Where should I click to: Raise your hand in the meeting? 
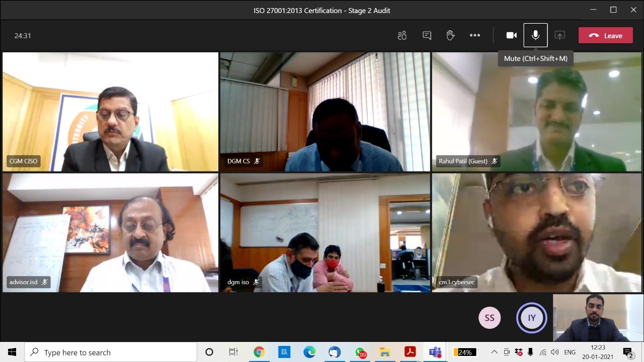[450, 35]
